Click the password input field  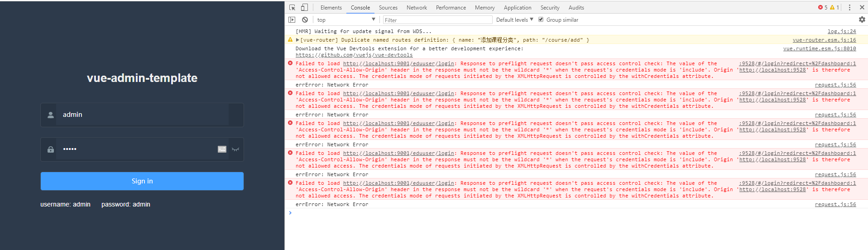[142, 149]
